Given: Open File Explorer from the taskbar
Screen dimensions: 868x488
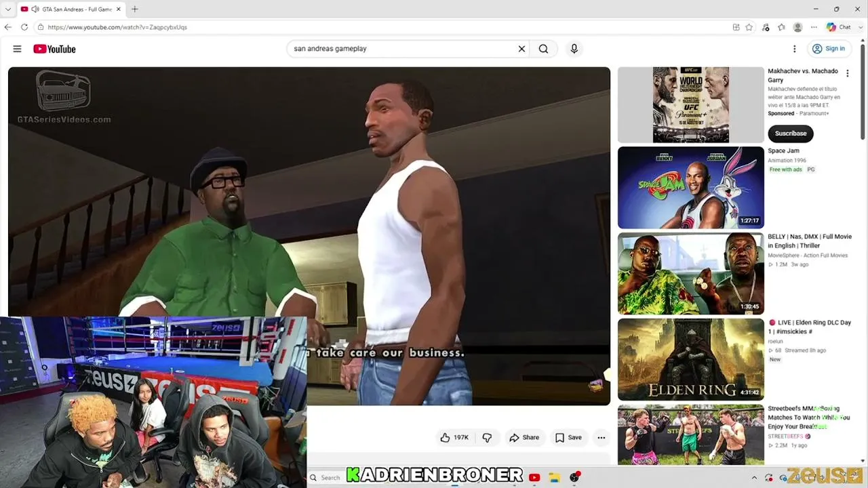Looking at the screenshot, I should point(554,477).
